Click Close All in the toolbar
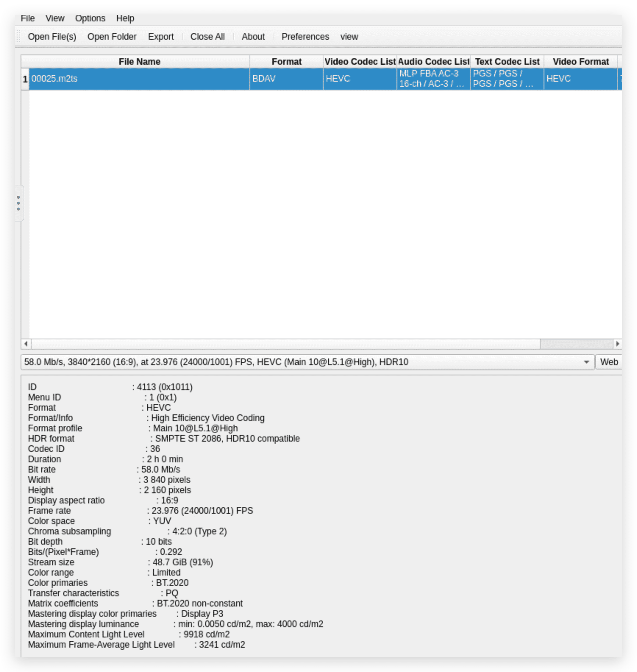This screenshot has width=637, height=672. point(207,37)
